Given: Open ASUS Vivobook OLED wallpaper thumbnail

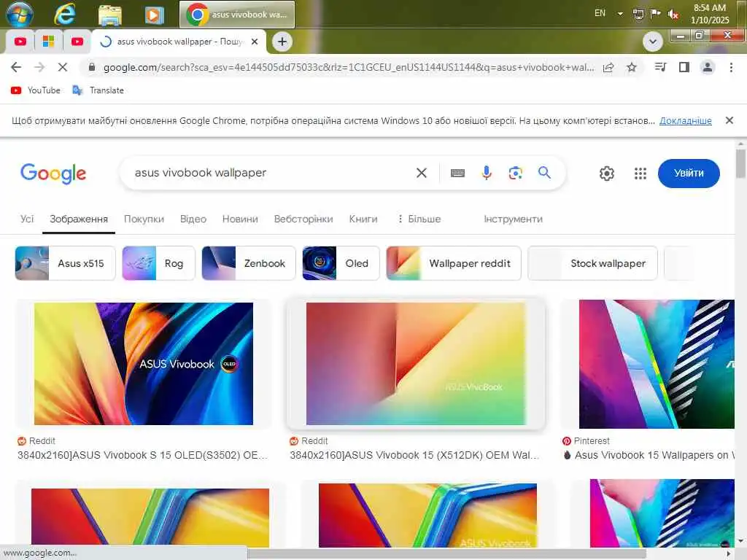Looking at the screenshot, I should click(x=144, y=364).
